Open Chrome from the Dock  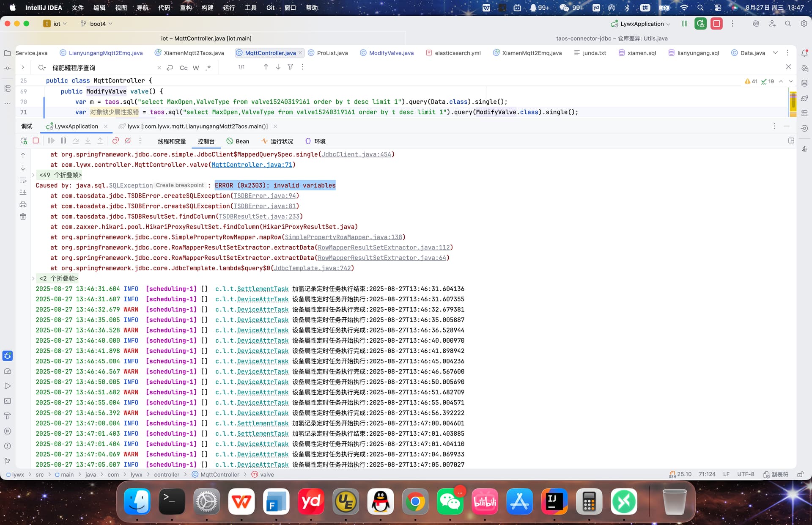[415, 502]
